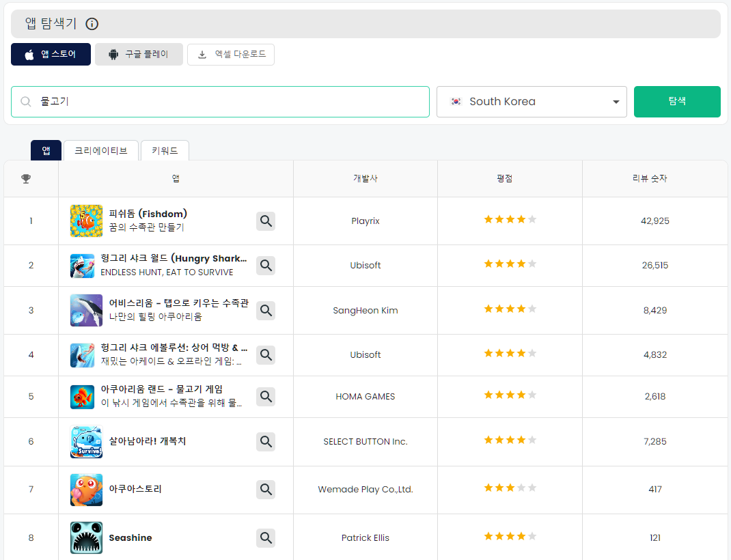The width and height of the screenshot is (731, 560).
Task: Click the three-star rating for 아쿠아스토리
Action: [510, 488]
